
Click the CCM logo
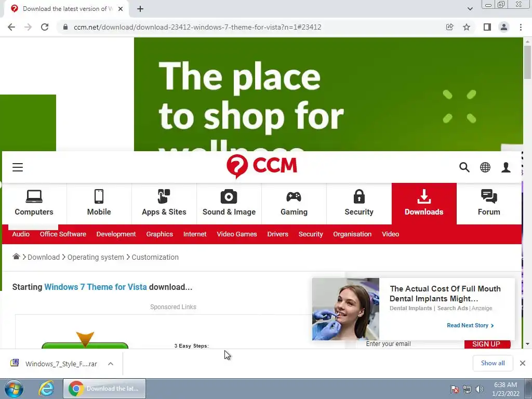[x=262, y=166]
